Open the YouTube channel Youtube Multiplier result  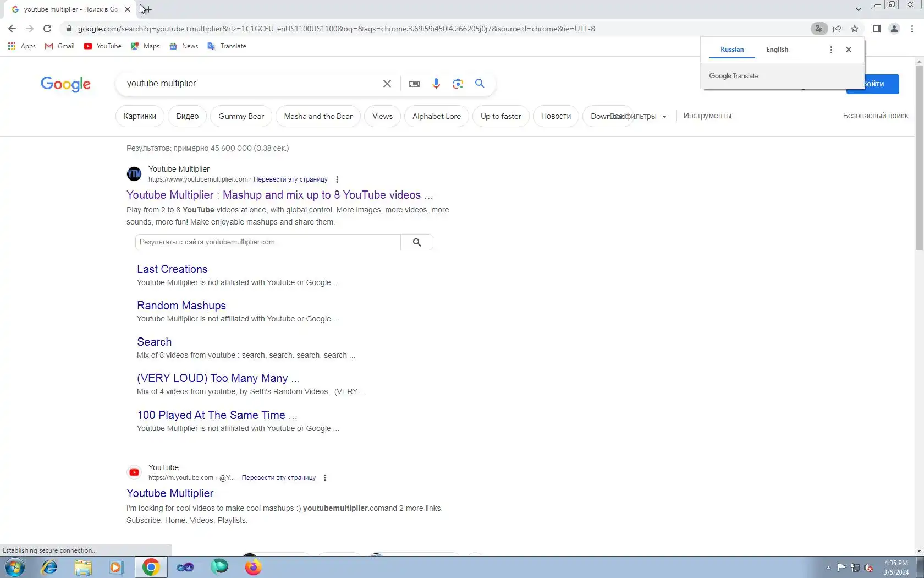[170, 493]
